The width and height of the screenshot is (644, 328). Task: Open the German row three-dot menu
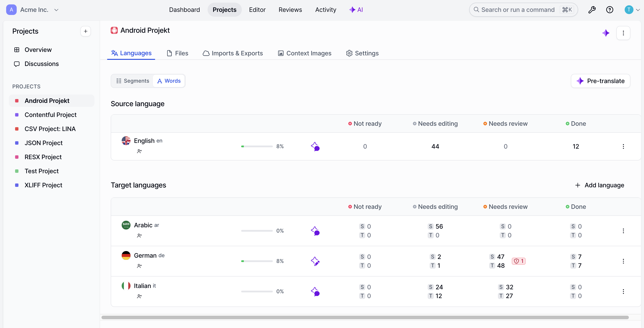(x=623, y=261)
